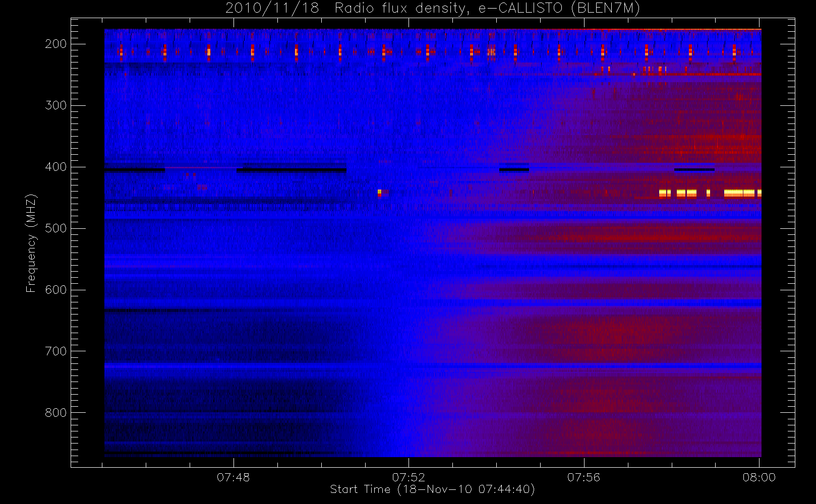
Task: Select the 800 frequency axis label
Action: click(x=55, y=413)
